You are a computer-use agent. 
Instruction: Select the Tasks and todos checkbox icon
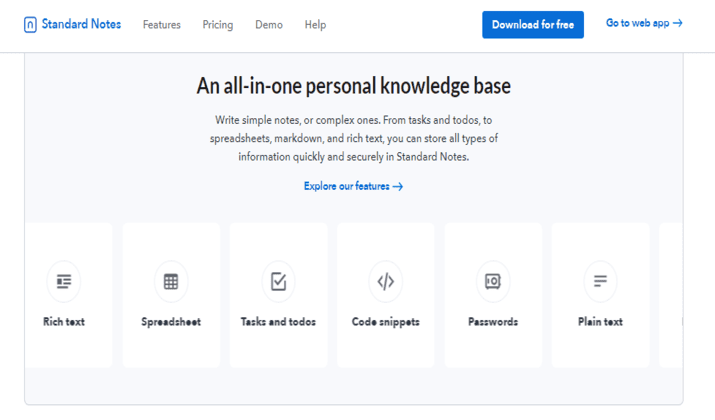click(x=279, y=281)
